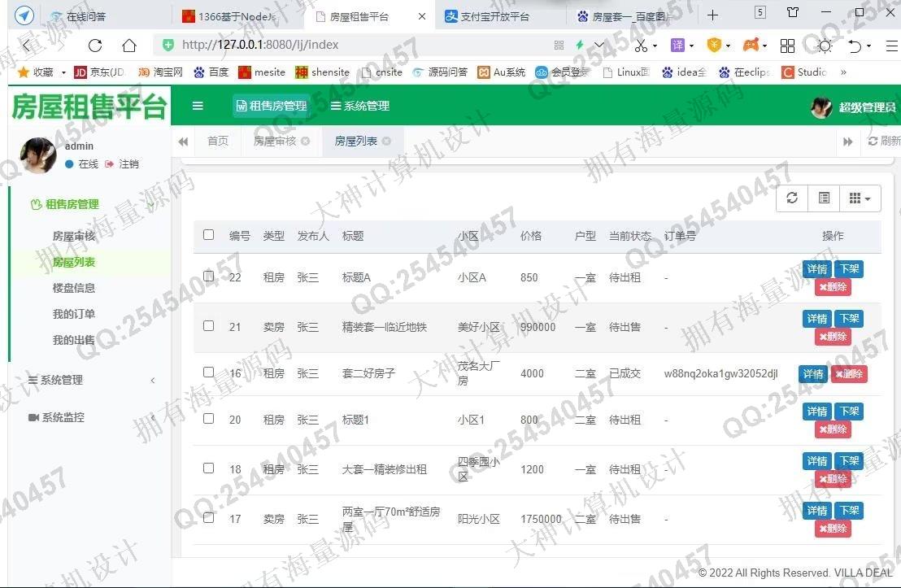Close the 房屋列表 tab
The width and height of the screenshot is (901, 588).
[386, 142]
